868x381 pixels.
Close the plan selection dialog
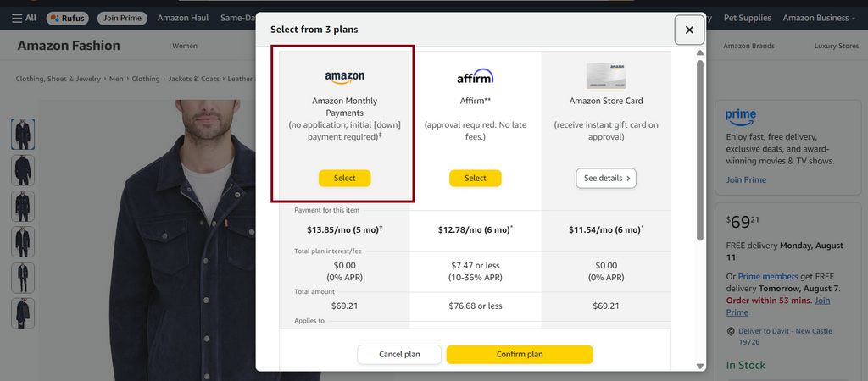689,30
